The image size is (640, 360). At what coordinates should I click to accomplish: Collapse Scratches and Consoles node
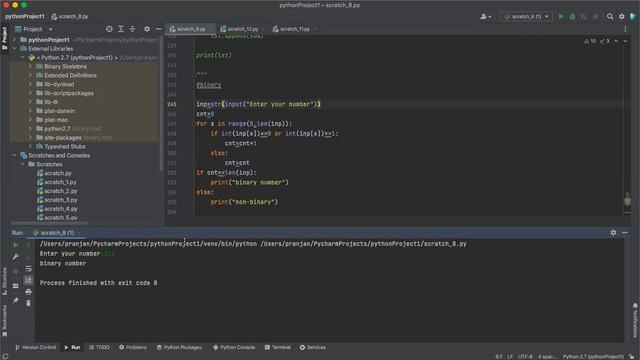coord(15,155)
